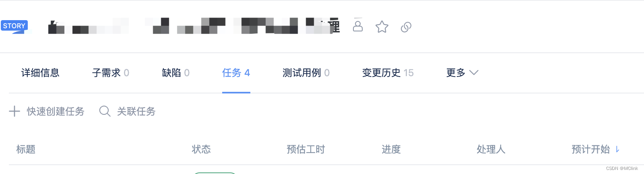Star this story as favorite

(382, 27)
